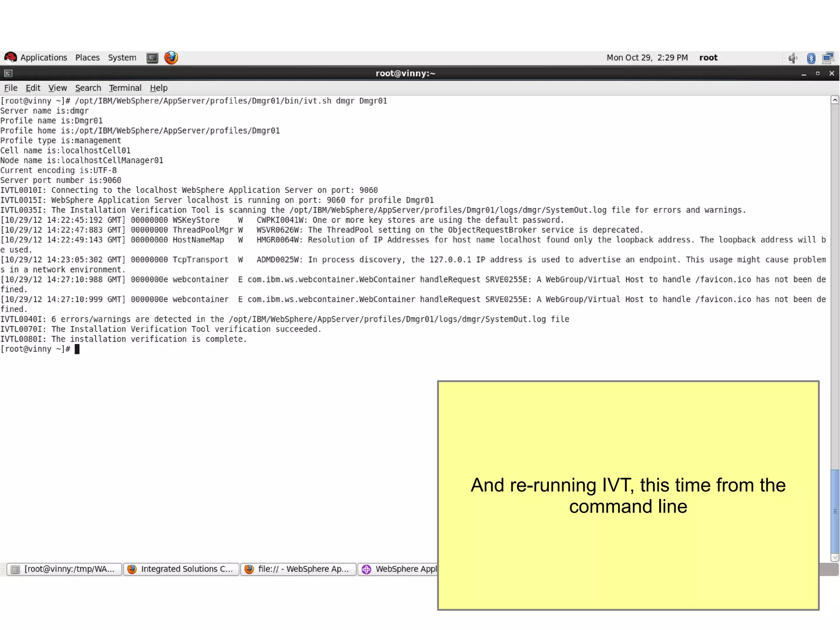Open the terminal window menu icon
The height and width of the screenshot is (630, 840).
[8, 73]
